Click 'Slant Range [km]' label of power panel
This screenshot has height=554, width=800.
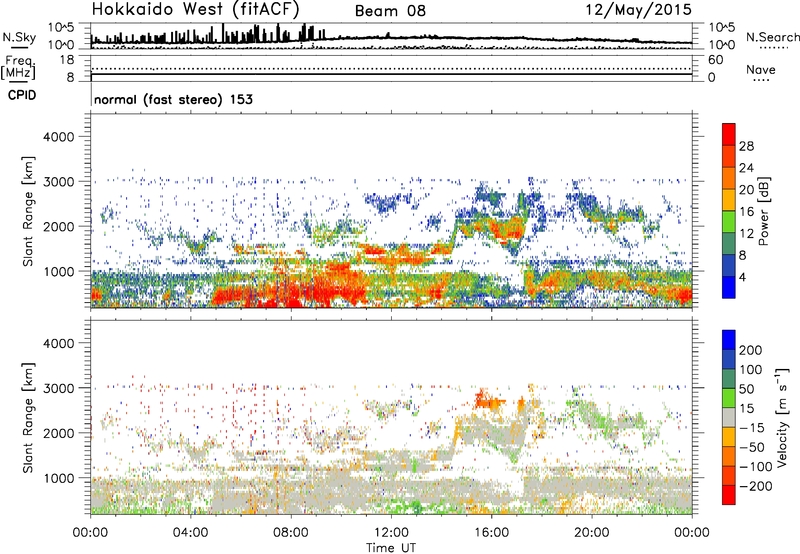tap(28, 211)
